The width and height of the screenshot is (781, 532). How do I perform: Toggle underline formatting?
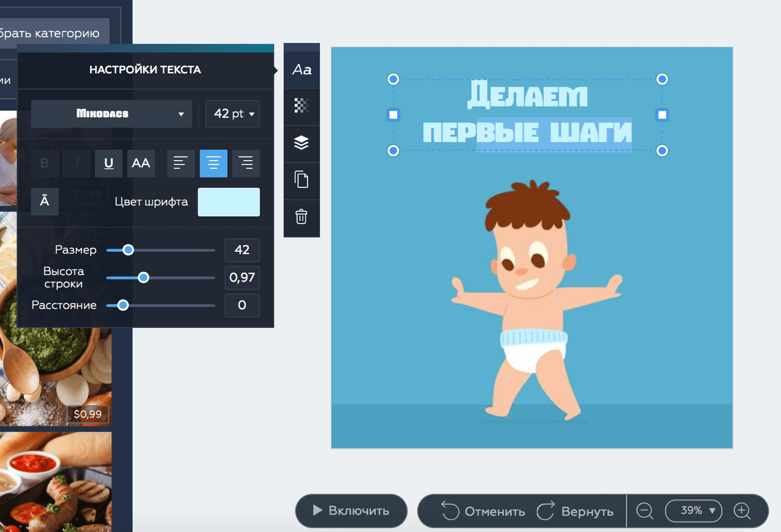(109, 163)
